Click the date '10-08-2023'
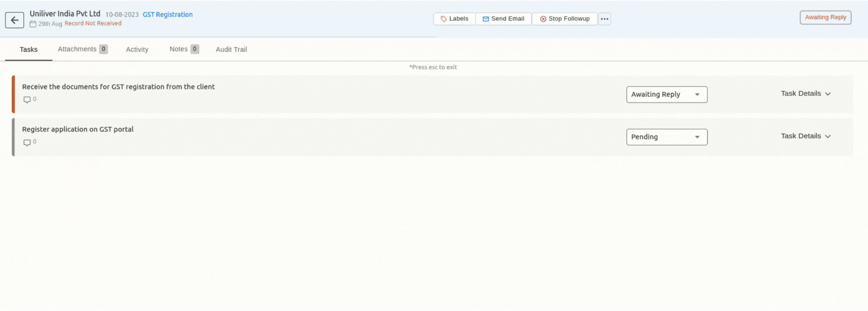The image size is (868, 311). [x=122, y=15]
